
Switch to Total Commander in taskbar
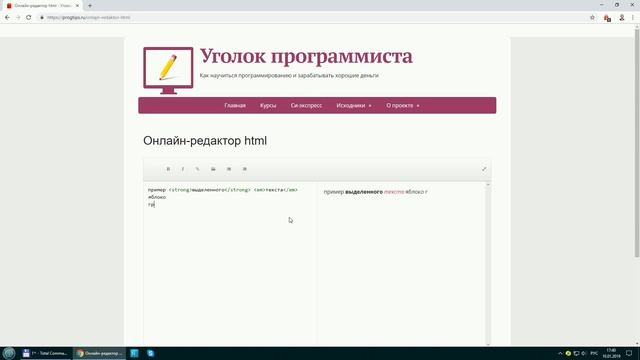tap(45, 353)
